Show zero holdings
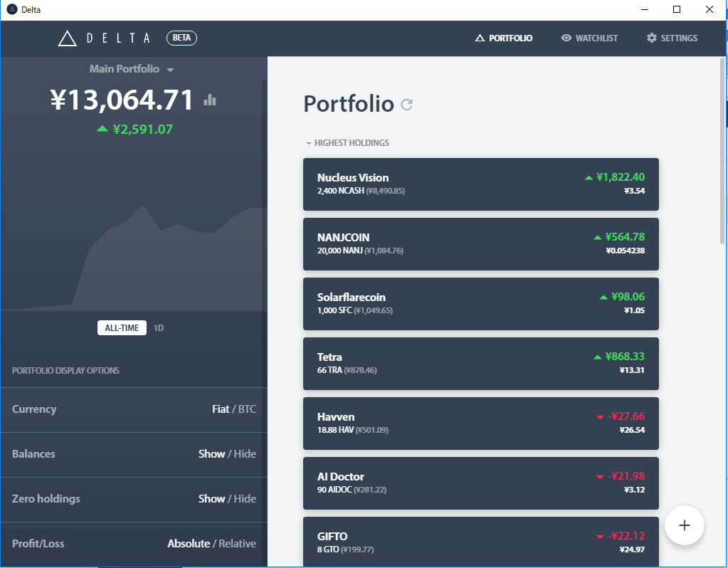This screenshot has height=568, width=728. 211,498
